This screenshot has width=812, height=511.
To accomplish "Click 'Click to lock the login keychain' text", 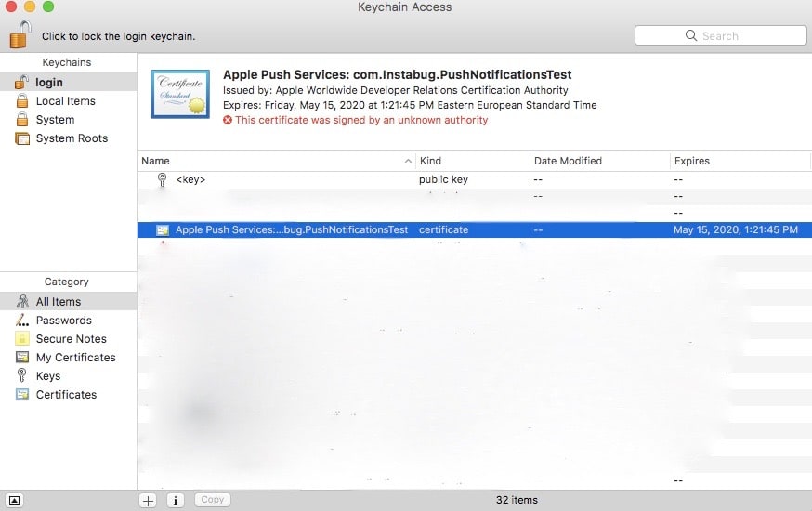I will pyautogui.click(x=119, y=36).
